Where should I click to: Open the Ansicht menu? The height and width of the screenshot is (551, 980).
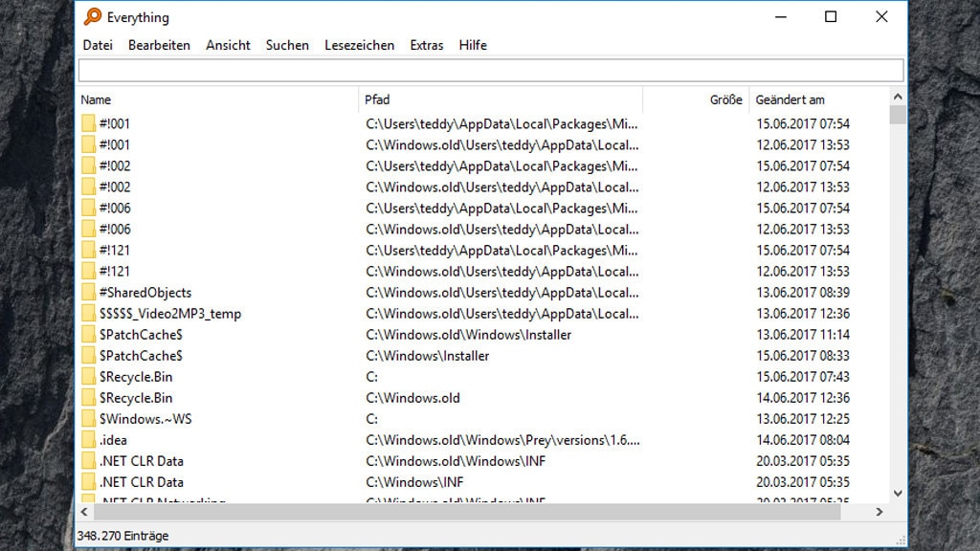(228, 45)
